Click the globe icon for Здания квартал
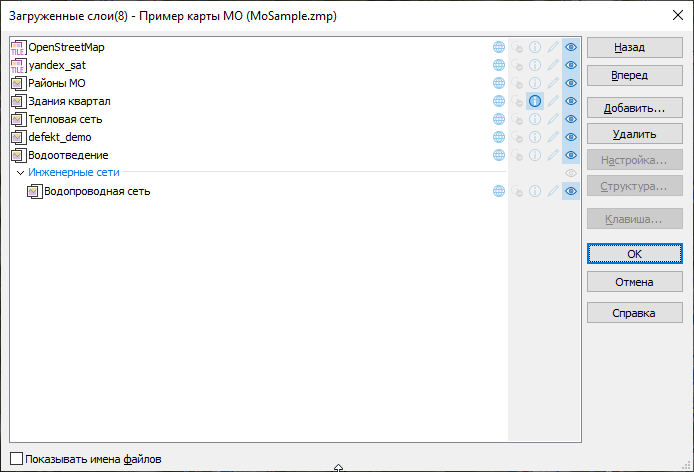The height and width of the screenshot is (472, 694). point(499,101)
